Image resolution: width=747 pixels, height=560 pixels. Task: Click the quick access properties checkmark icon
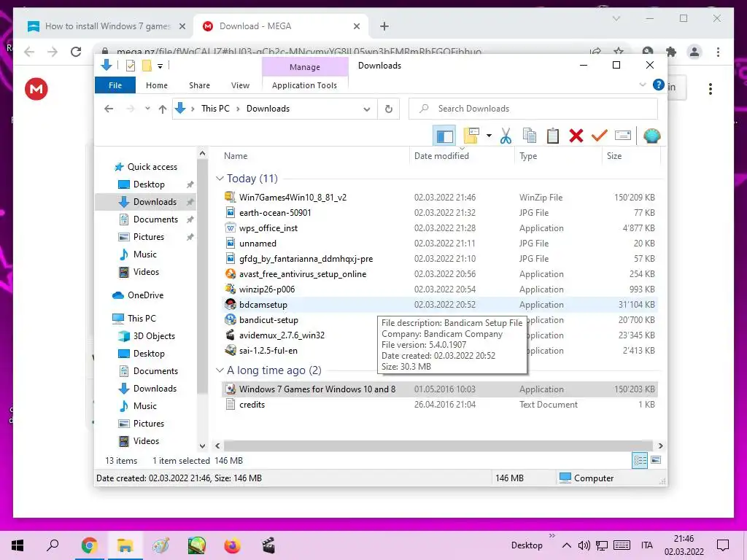pos(131,66)
